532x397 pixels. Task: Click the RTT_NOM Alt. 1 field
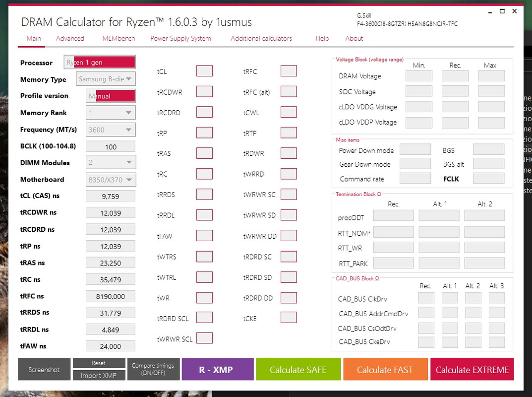[x=439, y=232]
